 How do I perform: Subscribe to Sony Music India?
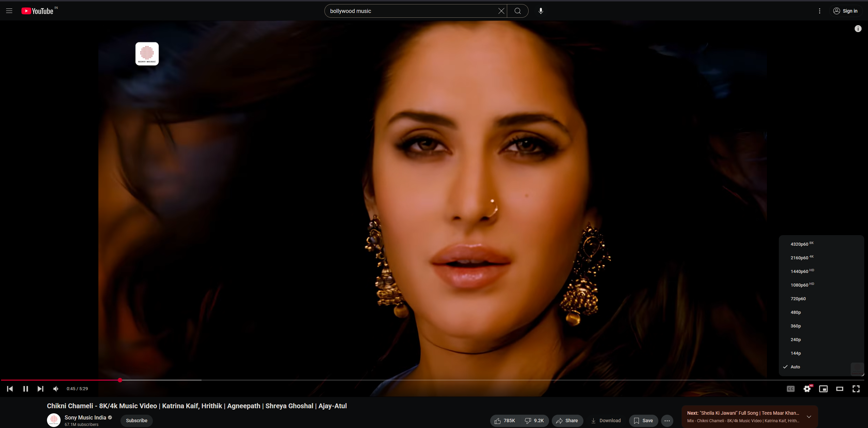tap(136, 421)
